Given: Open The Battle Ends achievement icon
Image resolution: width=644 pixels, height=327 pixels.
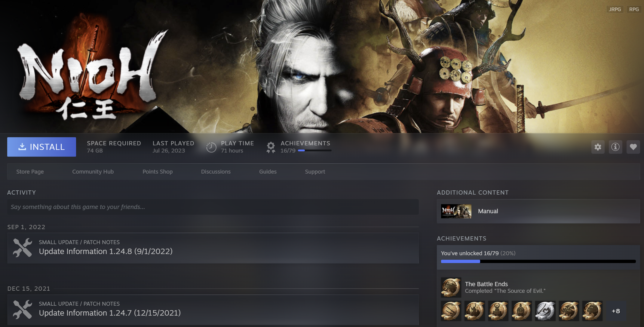Looking at the screenshot, I should click(x=451, y=287).
